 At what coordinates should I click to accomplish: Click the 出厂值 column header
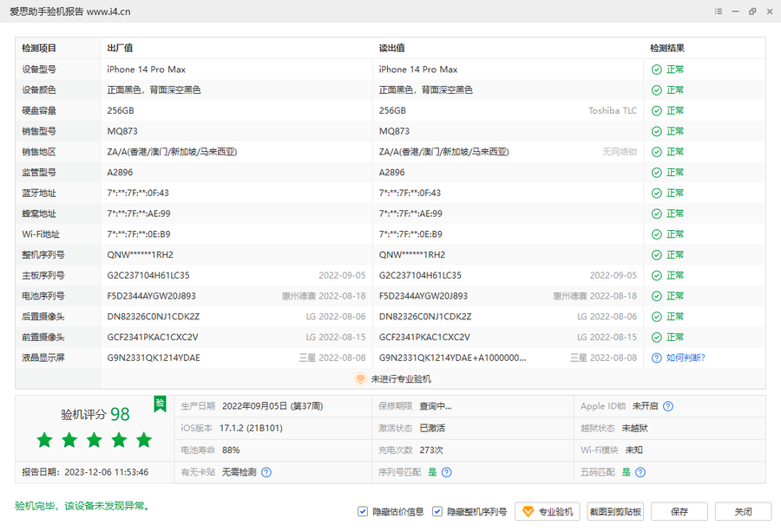pyautogui.click(x=120, y=49)
